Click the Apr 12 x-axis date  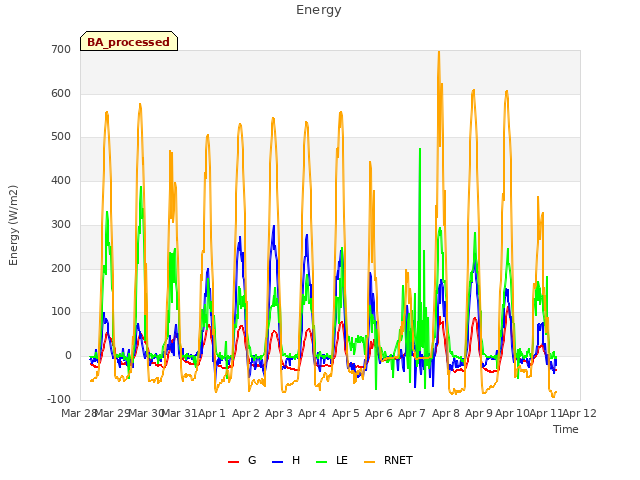point(580,413)
